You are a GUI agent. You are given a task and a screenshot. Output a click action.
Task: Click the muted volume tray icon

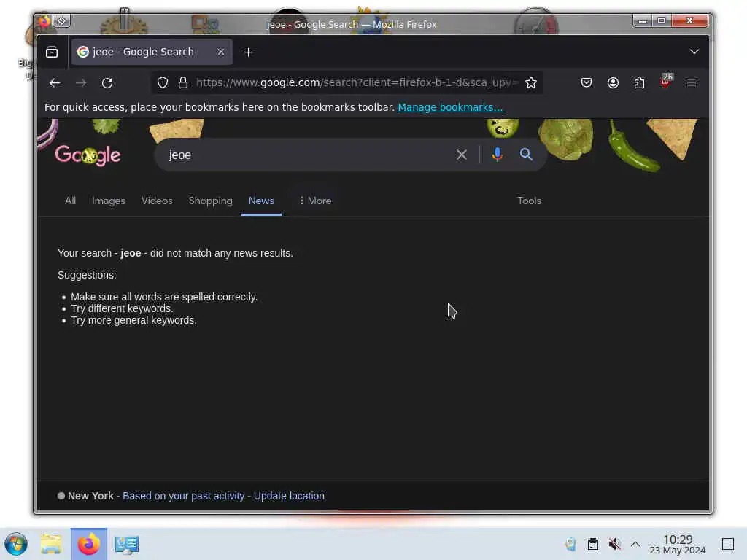[x=614, y=544]
